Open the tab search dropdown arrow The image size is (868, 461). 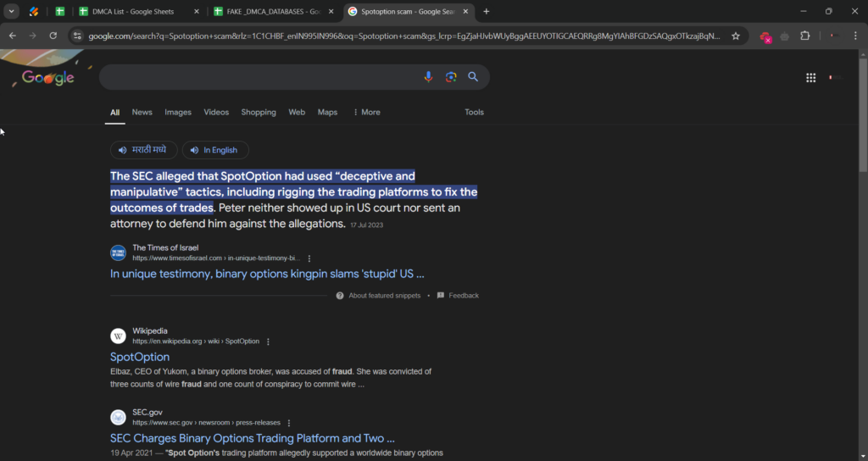(x=11, y=11)
